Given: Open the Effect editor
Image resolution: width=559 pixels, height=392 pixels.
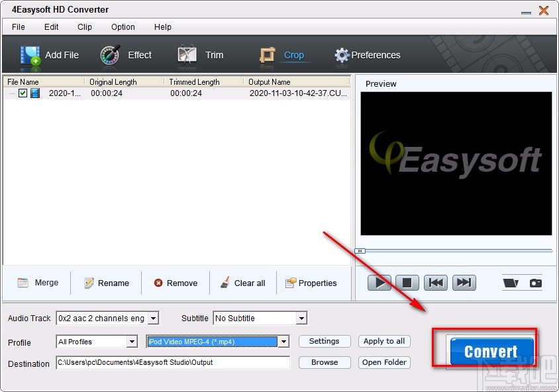Looking at the screenshot, I should [x=127, y=55].
